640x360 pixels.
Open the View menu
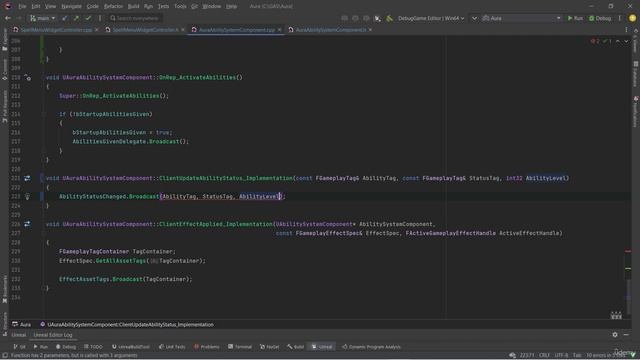coord(50,7)
